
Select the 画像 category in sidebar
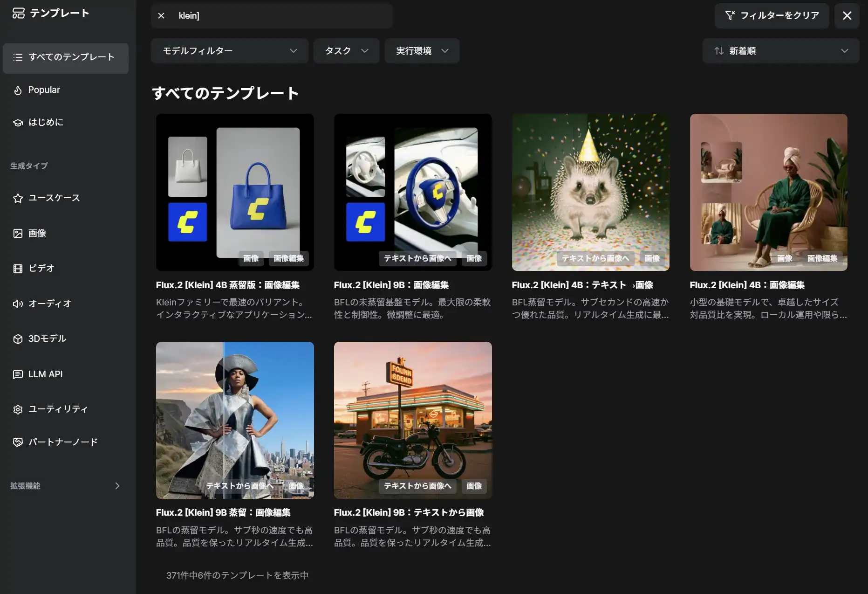37,233
